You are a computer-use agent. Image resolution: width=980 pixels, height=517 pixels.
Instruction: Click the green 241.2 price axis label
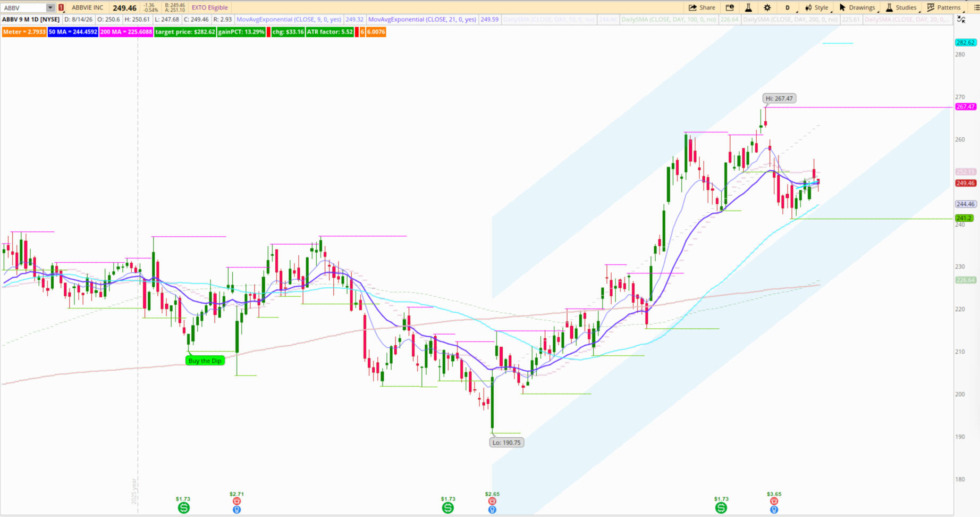[964, 218]
